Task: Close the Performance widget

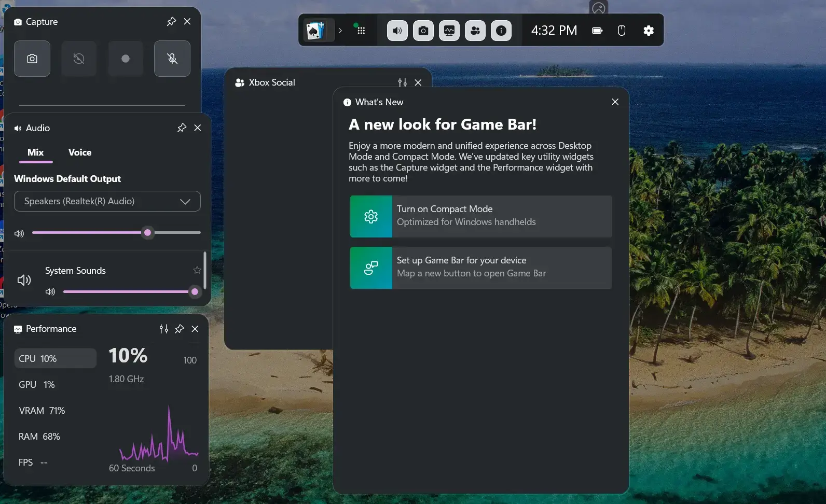Action: 195,329
